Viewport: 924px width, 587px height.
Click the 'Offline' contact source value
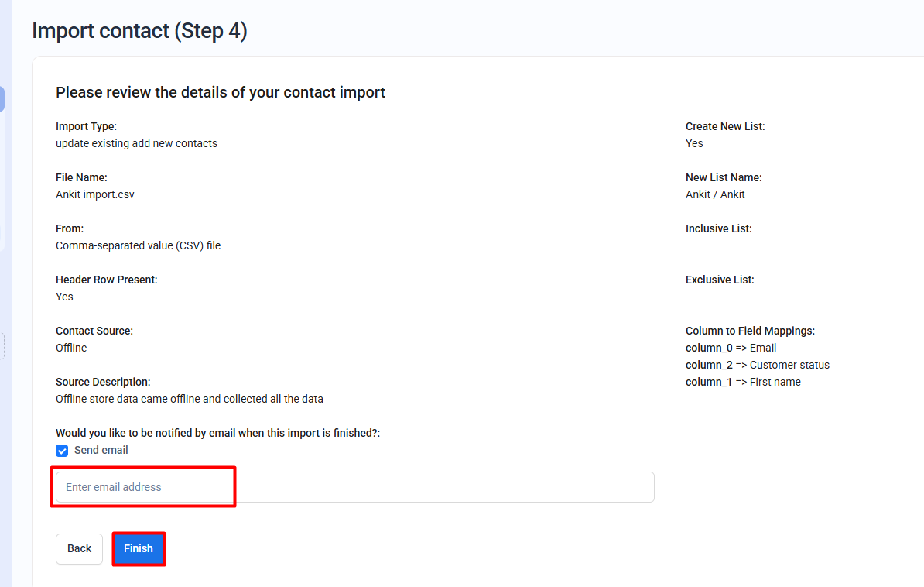(71, 348)
